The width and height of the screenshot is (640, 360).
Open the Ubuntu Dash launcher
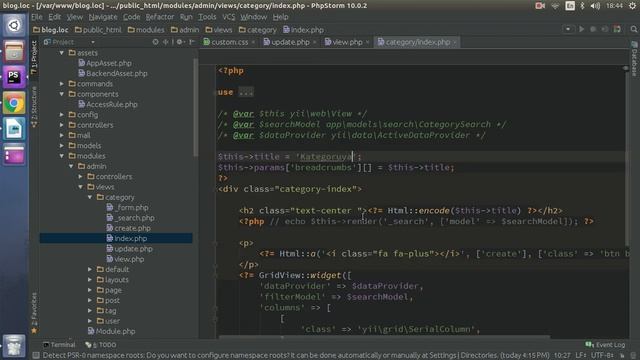tap(14, 25)
